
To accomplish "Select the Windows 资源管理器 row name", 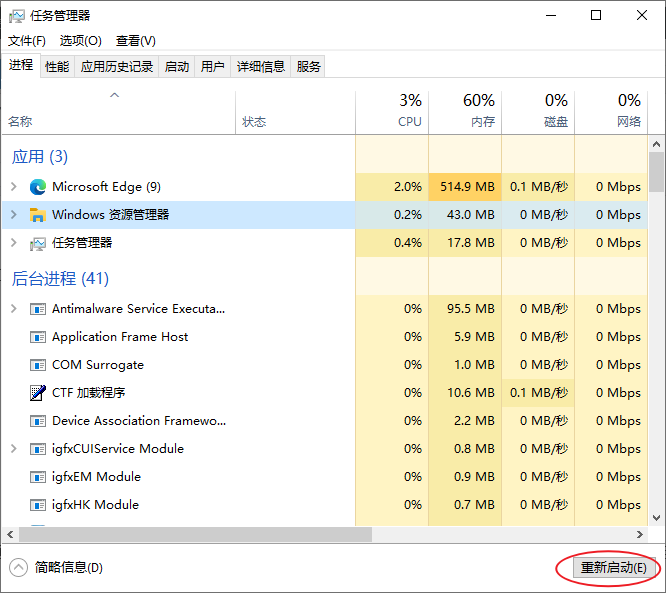I will pos(110,215).
